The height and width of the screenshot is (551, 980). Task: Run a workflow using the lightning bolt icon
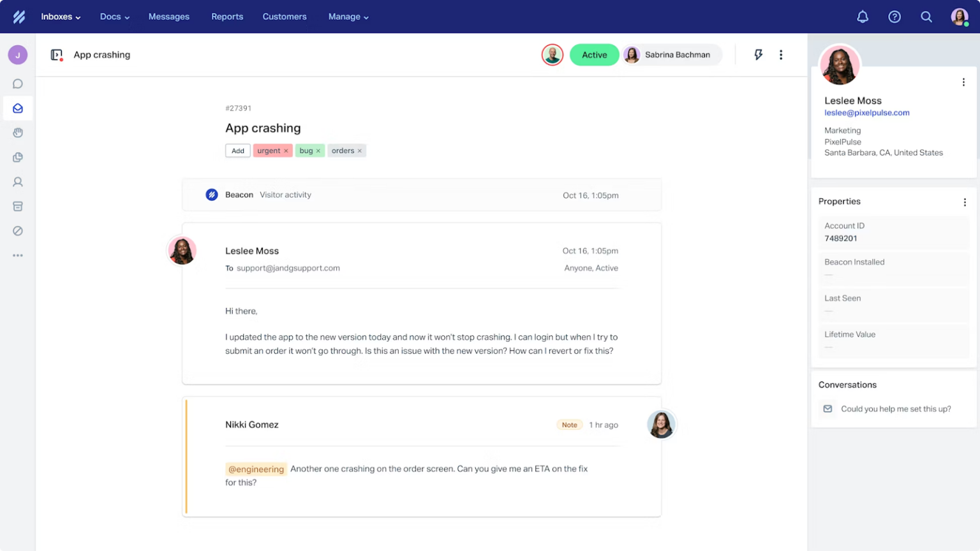point(758,55)
